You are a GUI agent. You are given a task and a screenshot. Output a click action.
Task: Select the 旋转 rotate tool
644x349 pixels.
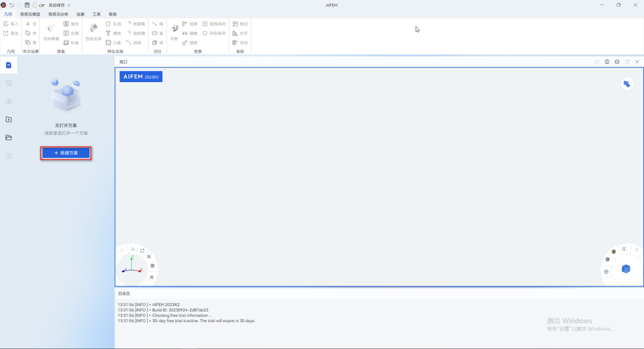coord(190,24)
